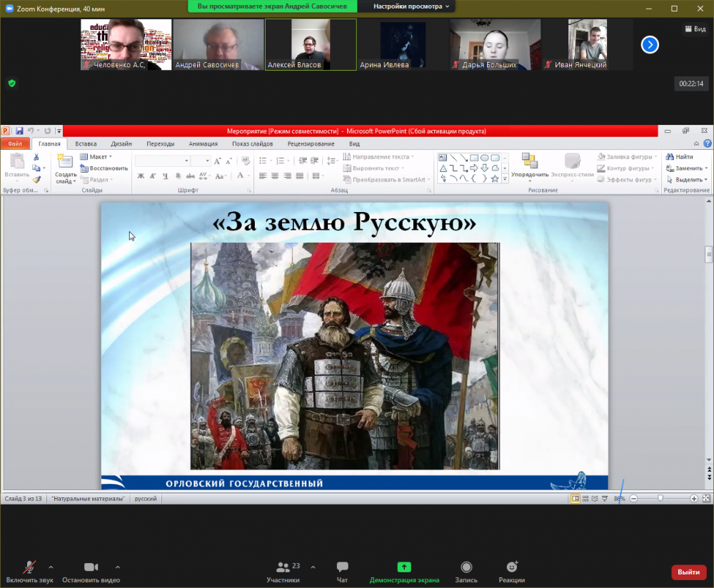Screen dimensions: 714x588
Task: Toggle bold Ж formatting button
Action: (141, 176)
